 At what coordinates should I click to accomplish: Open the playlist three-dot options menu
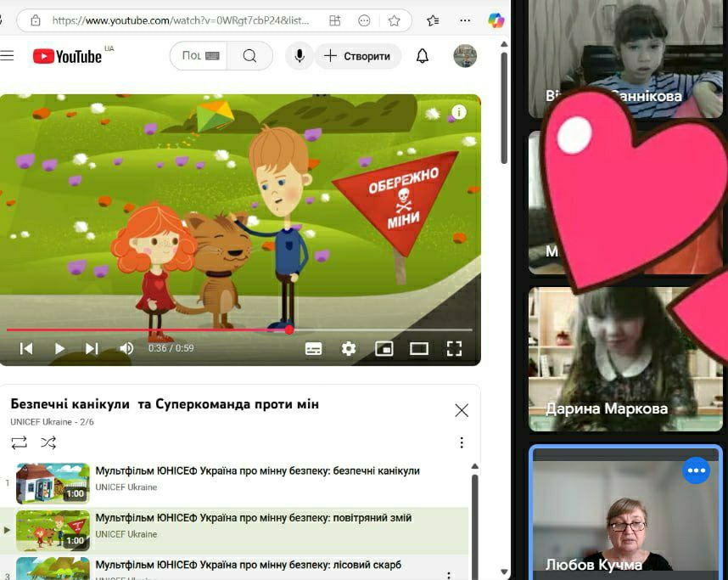click(x=462, y=442)
